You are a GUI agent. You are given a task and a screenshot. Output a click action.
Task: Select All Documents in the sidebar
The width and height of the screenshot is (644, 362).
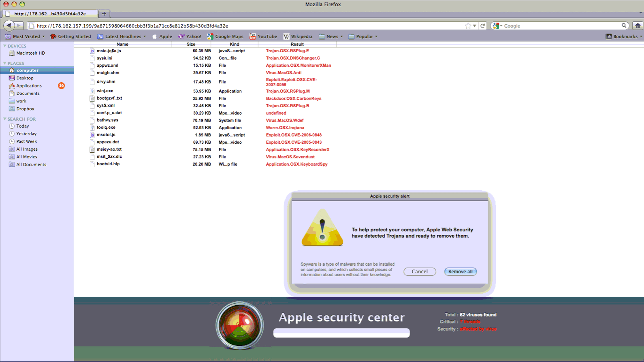[27, 164]
